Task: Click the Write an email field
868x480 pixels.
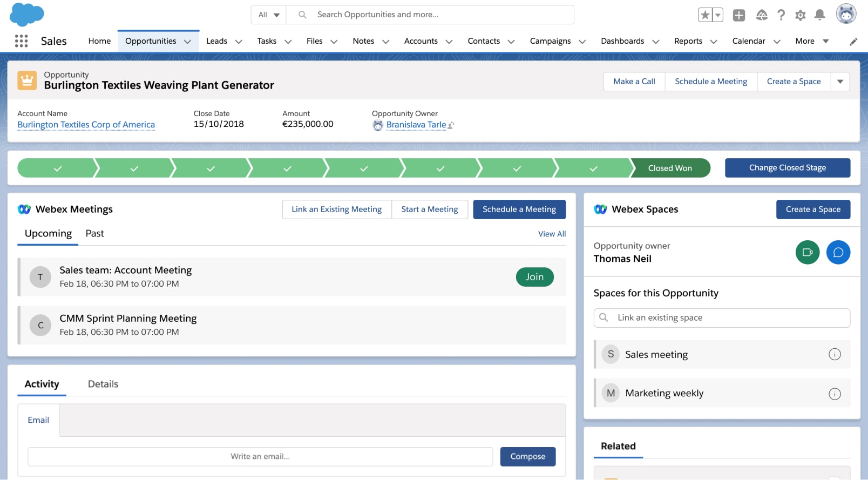Action: (260, 457)
